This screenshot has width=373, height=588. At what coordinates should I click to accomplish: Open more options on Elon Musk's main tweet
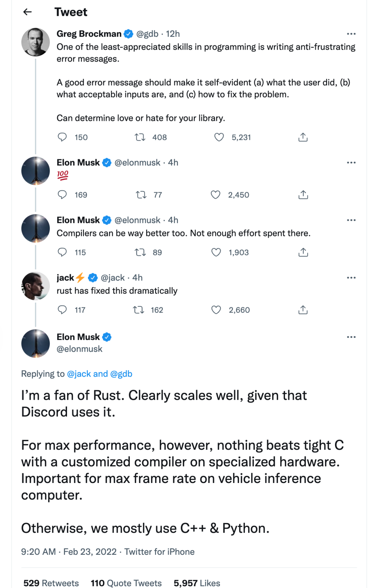[x=351, y=337]
